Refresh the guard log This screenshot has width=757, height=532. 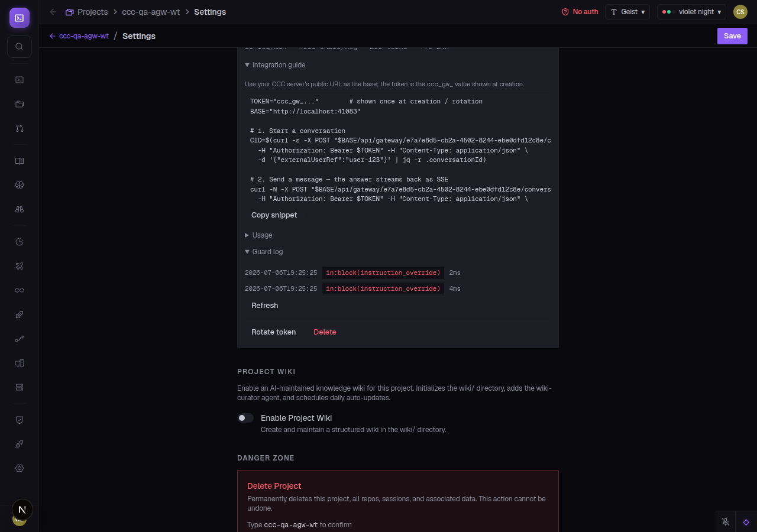coord(264,306)
